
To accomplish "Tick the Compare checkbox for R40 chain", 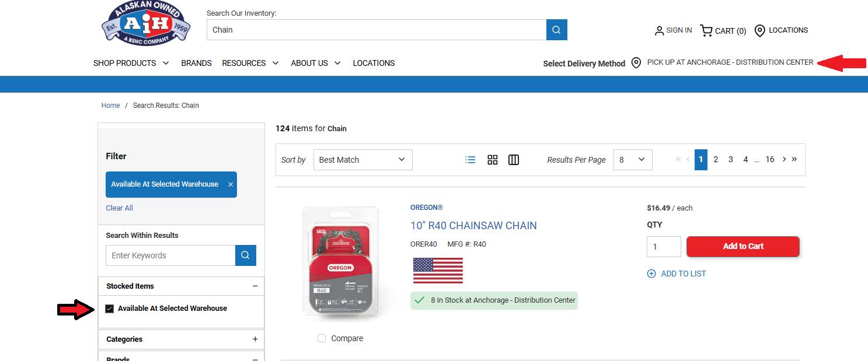I will tap(322, 338).
